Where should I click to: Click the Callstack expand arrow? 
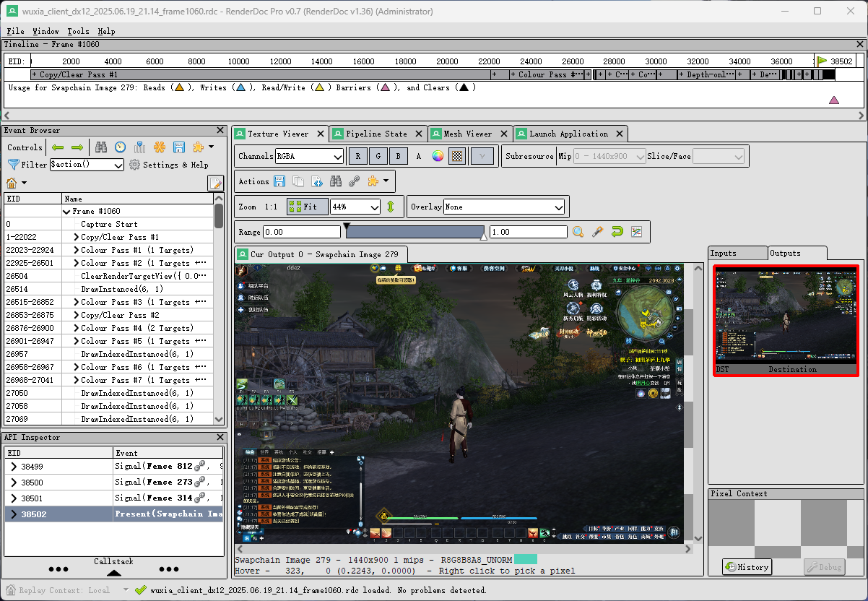(113, 573)
